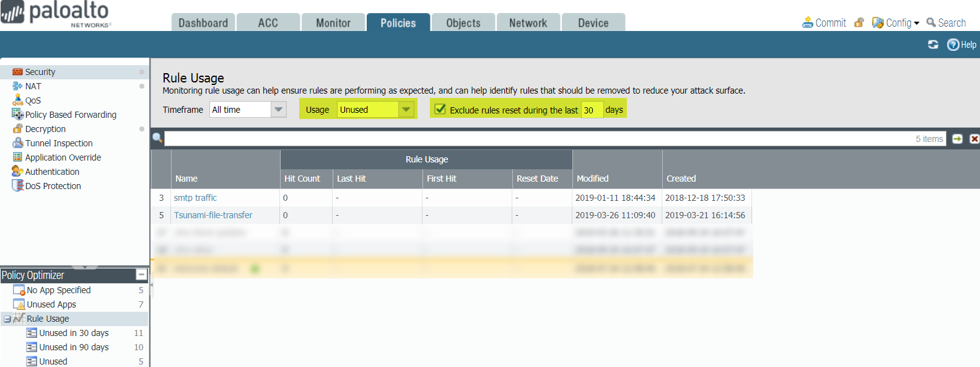Image resolution: width=980 pixels, height=367 pixels.
Task: Click the splitter handle beside Policy Optimizer
Action: (151, 285)
